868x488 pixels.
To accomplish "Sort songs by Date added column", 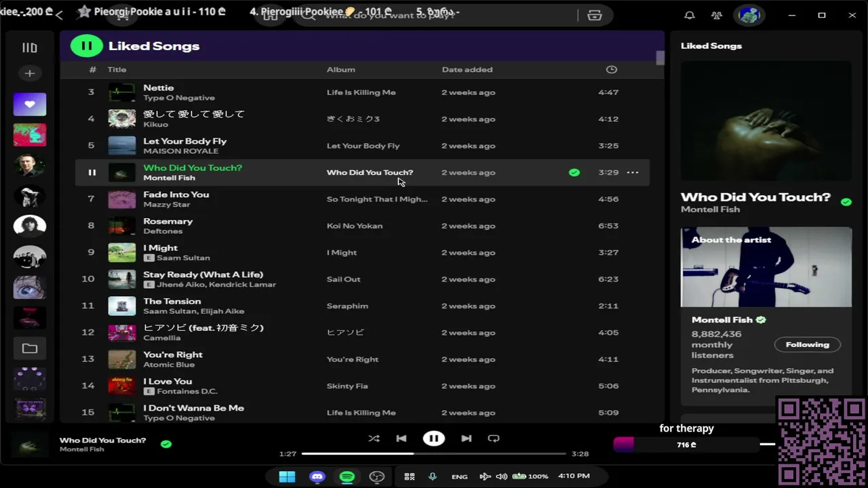I will 467,69.
